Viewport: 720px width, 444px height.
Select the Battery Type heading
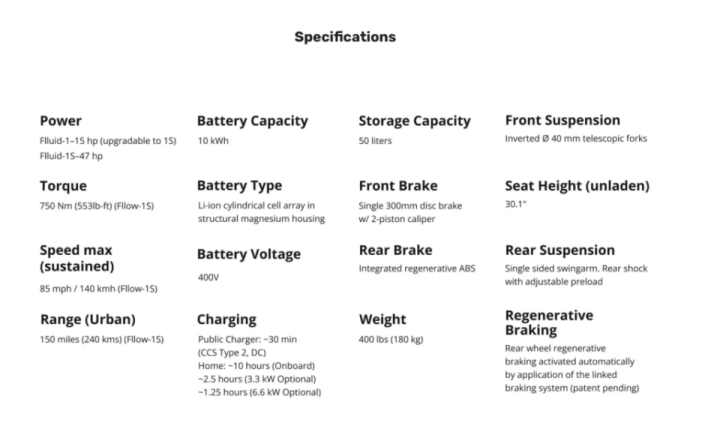tap(240, 185)
